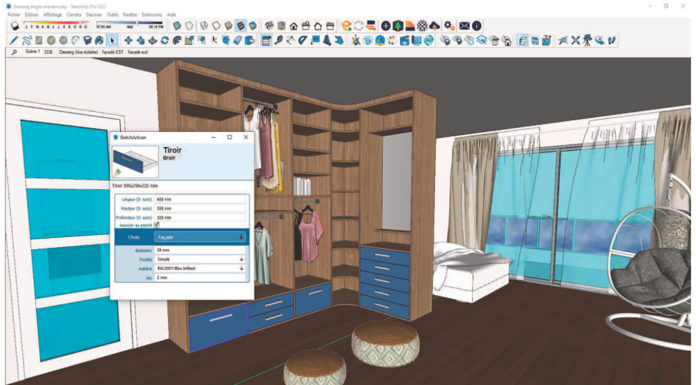Open the Extensions menu
The height and width of the screenshot is (385, 696).
click(x=152, y=15)
